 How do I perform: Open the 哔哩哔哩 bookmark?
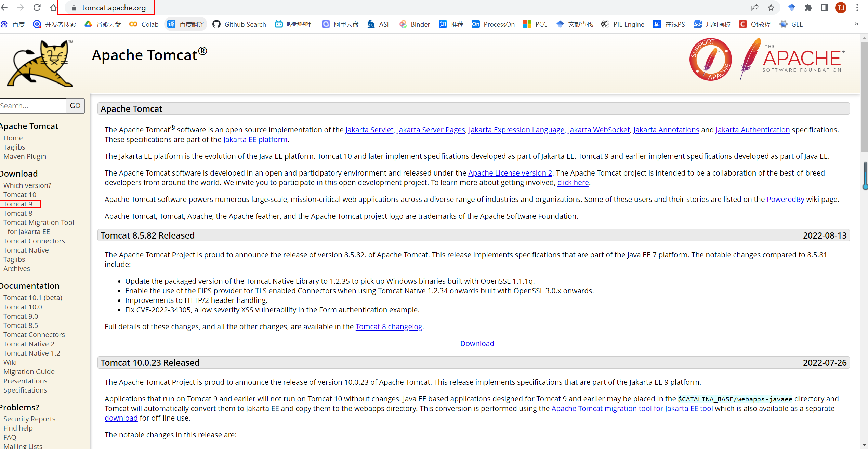tap(293, 24)
